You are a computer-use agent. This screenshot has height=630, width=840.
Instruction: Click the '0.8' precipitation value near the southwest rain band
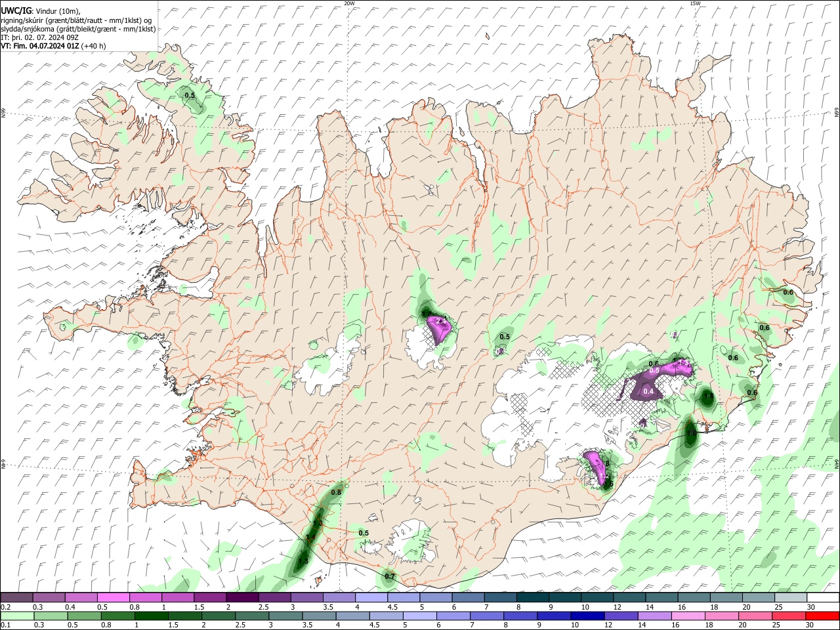coord(336,492)
